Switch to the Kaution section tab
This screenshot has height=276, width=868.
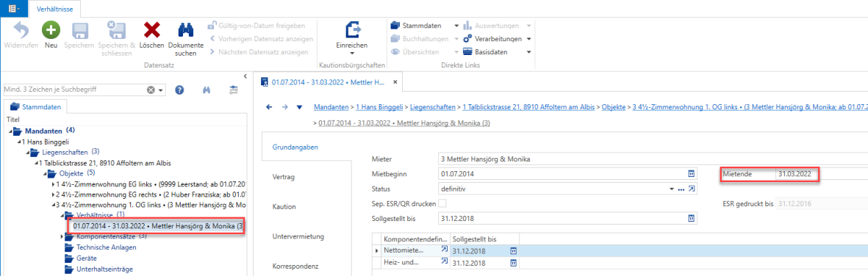click(284, 207)
